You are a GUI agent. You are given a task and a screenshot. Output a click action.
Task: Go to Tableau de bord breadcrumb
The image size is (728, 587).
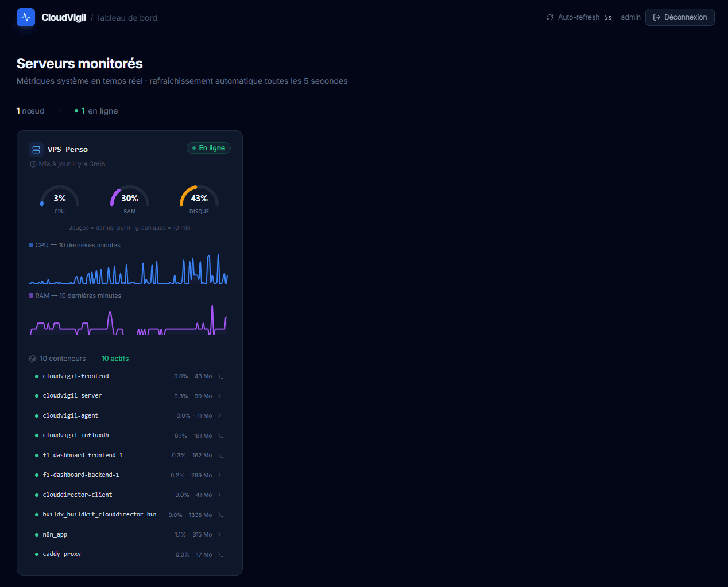point(126,18)
